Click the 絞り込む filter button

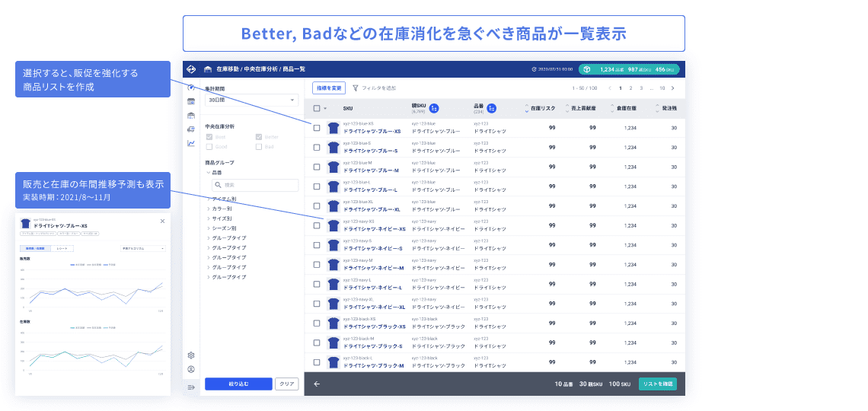(x=238, y=384)
